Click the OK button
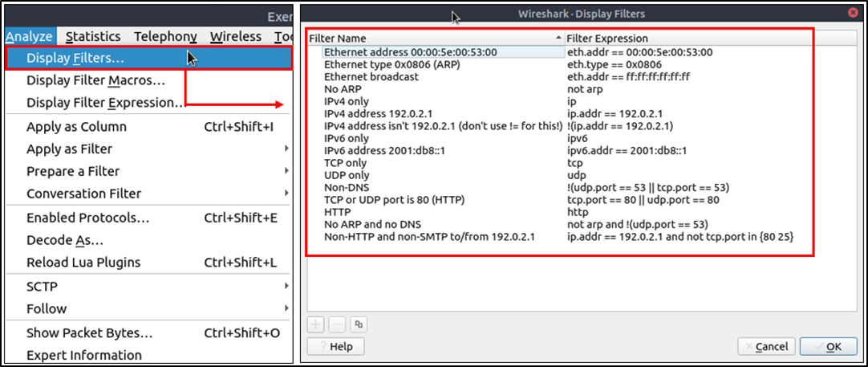This screenshot has width=868, height=367. (x=828, y=346)
